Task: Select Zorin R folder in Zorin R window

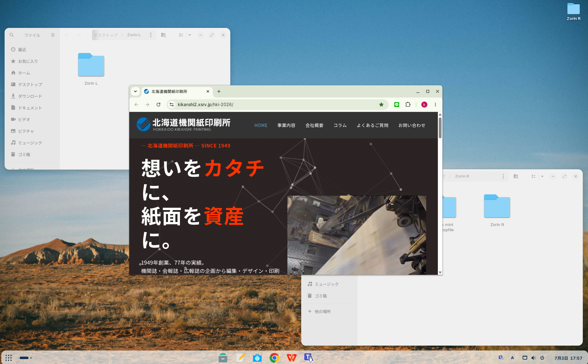Action: click(497, 206)
